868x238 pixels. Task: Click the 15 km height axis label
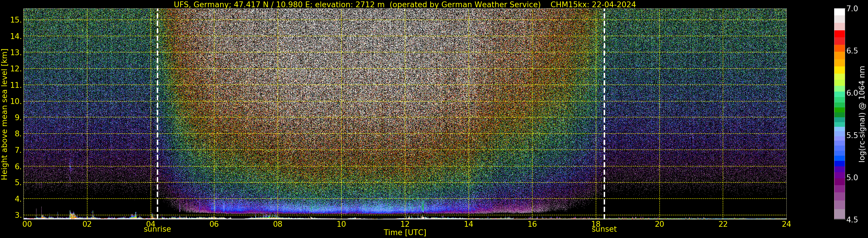[x=16, y=20]
